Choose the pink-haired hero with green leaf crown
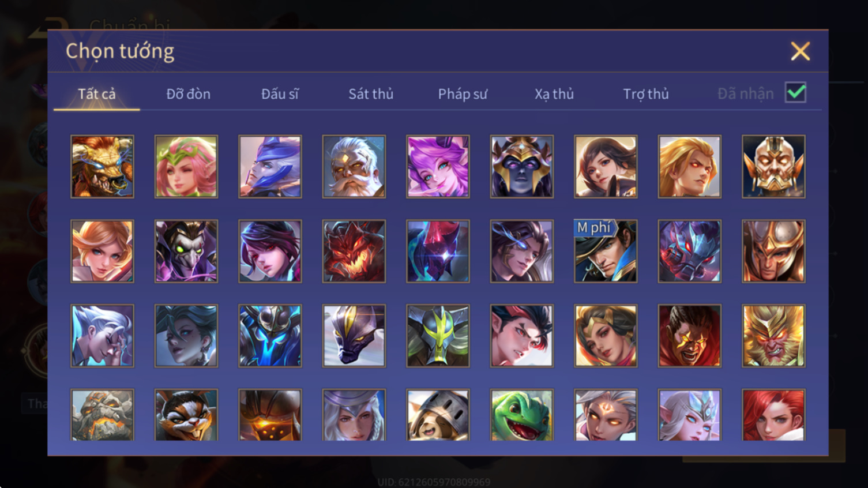 click(186, 167)
